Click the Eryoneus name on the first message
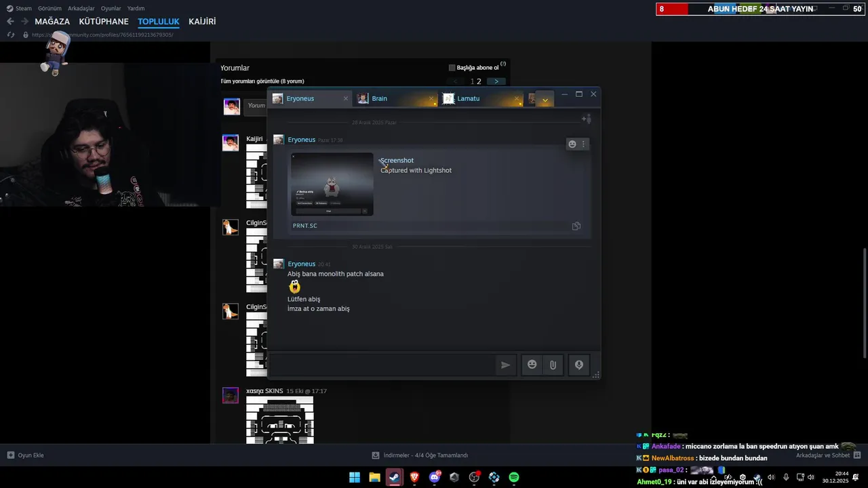 point(301,140)
